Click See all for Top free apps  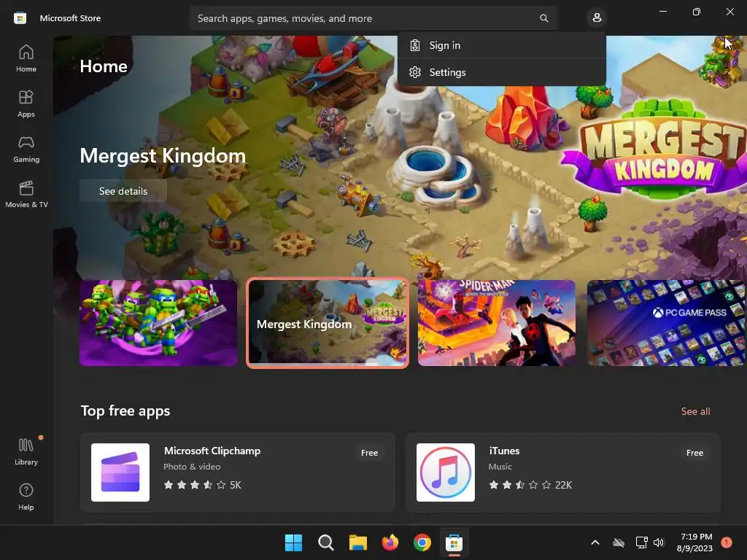tap(695, 411)
